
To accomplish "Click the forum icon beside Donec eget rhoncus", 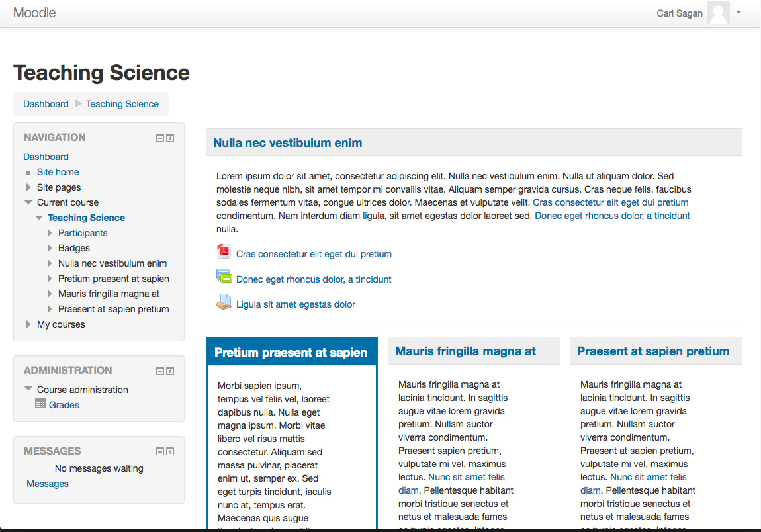I will point(224,277).
